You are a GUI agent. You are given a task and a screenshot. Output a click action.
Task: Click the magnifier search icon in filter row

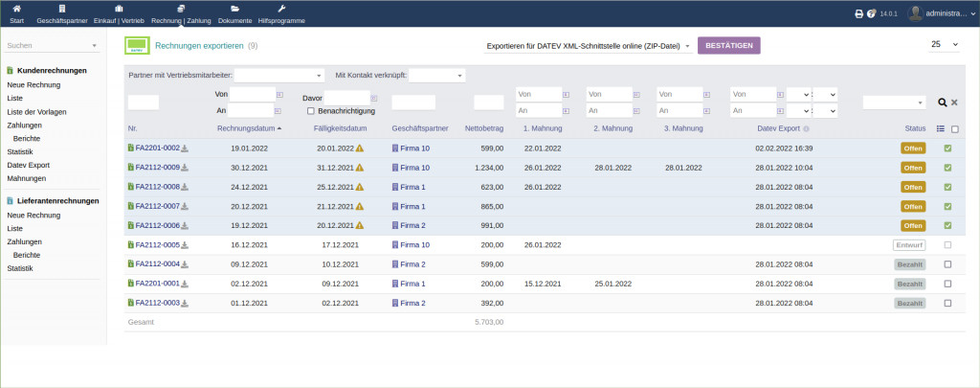click(x=942, y=103)
